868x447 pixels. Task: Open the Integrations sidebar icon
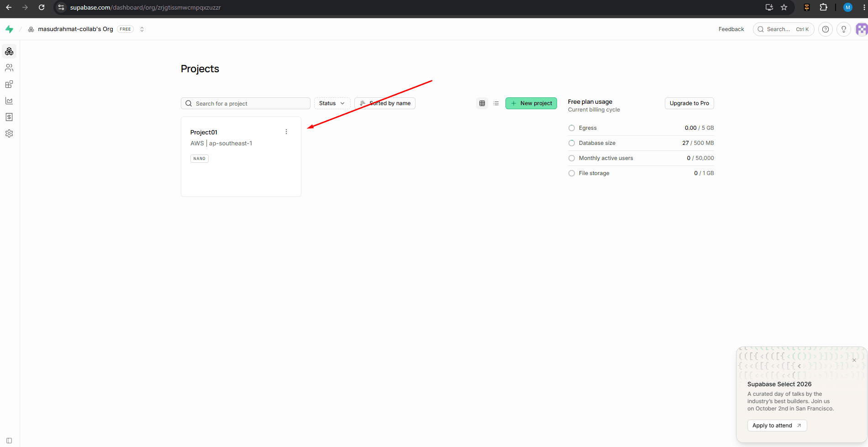(x=9, y=84)
